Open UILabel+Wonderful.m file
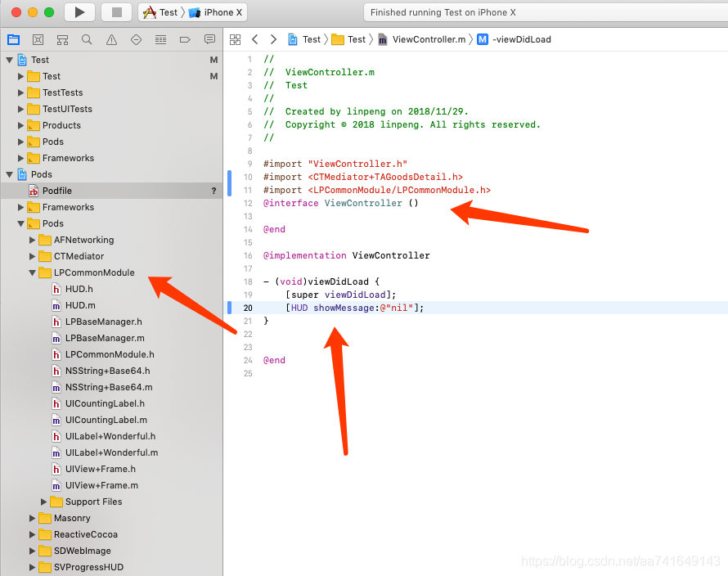Viewport: 728px width, 576px height. point(111,452)
